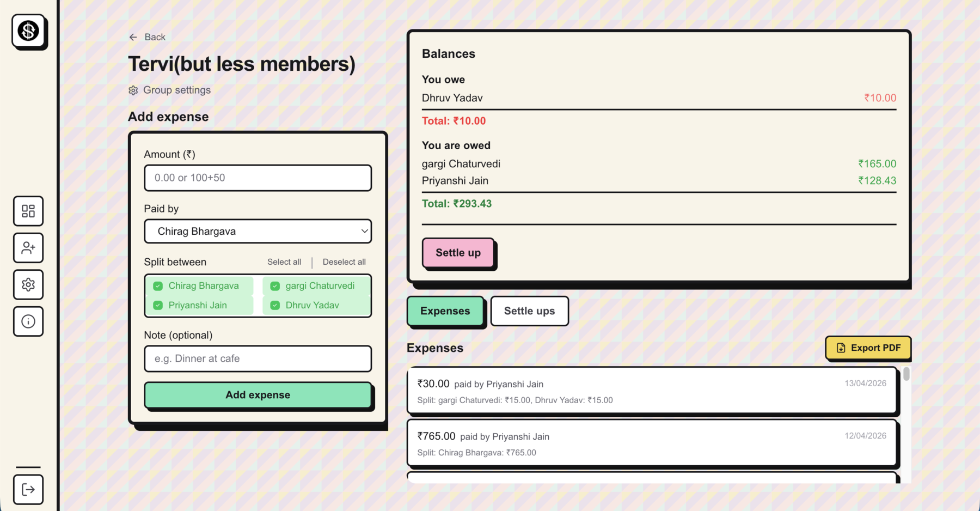Open settings gear icon in sidebar
Viewport: 980px width, 511px height.
[x=28, y=284]
